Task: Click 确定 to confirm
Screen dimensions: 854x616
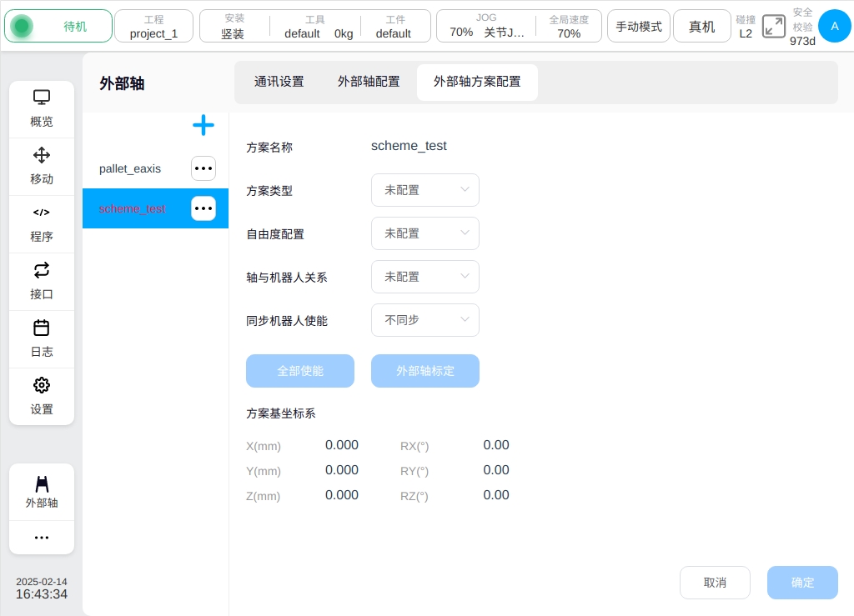Action: (802, 583)
